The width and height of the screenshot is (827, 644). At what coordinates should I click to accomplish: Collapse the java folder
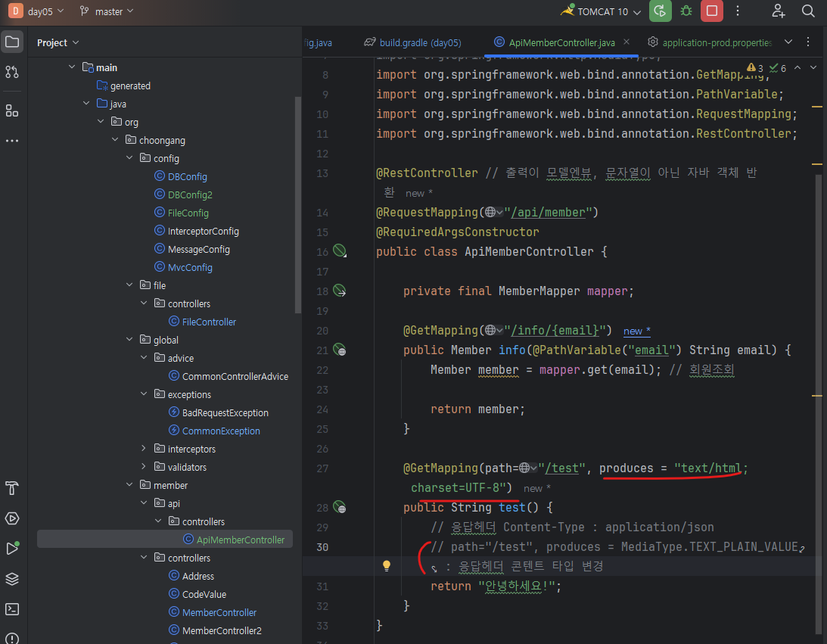(x=86, y=104)
